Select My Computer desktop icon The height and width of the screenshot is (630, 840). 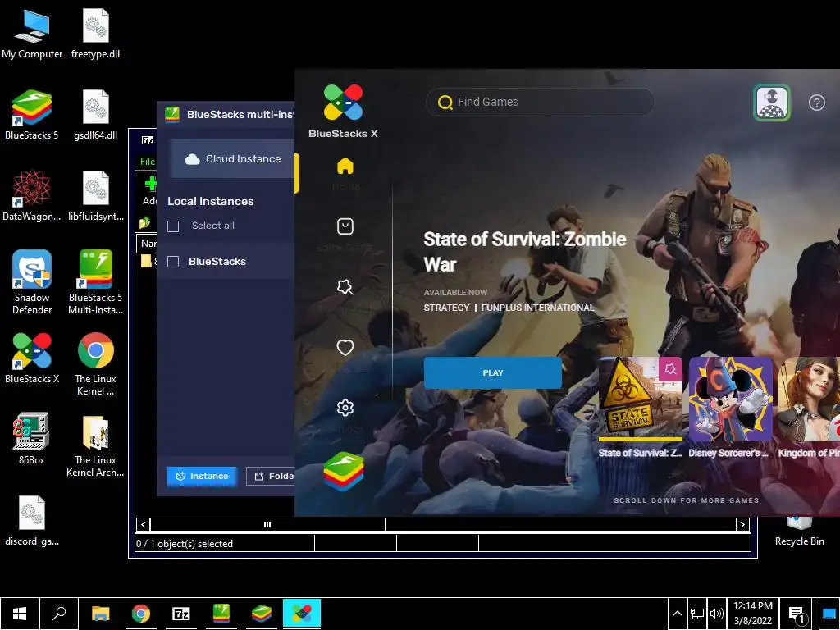[32, 34]
